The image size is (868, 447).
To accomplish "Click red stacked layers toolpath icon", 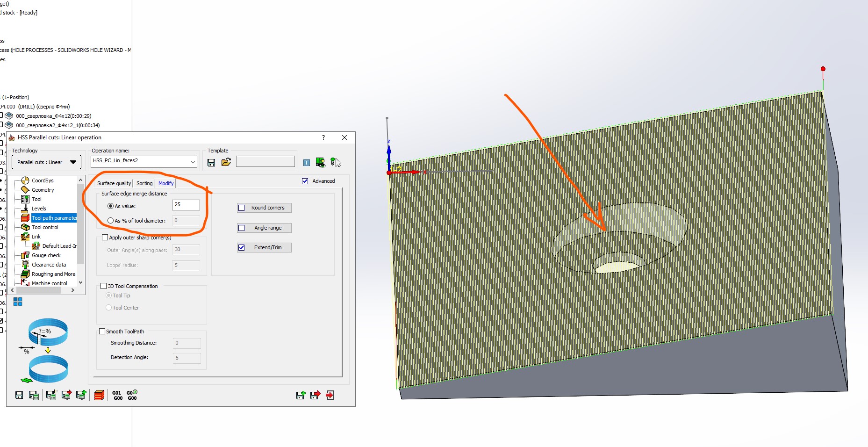I will pyautogui.click(x=99, y=395).
